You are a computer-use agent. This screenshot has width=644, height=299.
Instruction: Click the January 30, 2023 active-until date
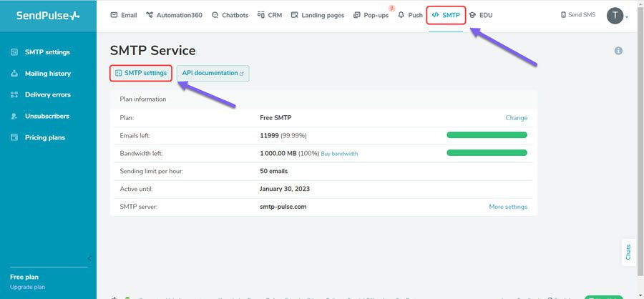point(285,189)
